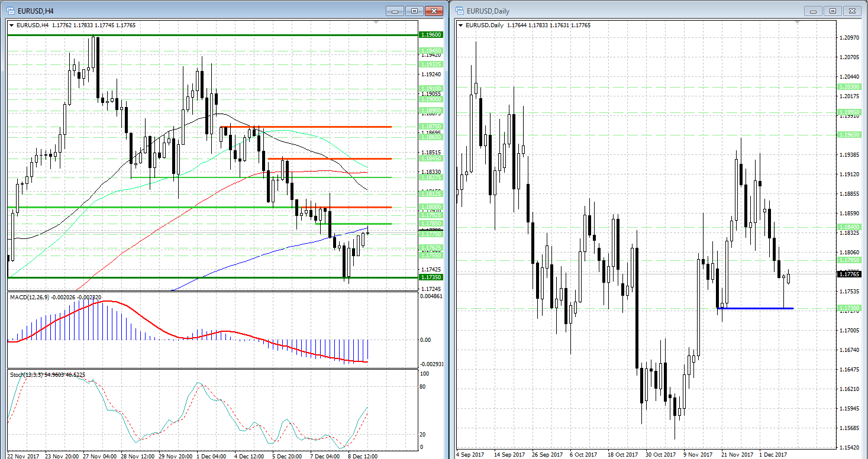Select the 1.19600 price label on H4

point(431,35)
